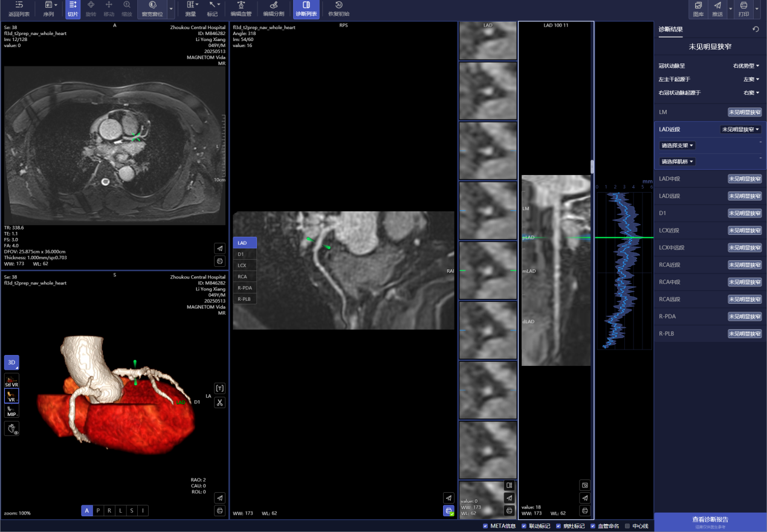Switch to Stl VR rendering mode
Viewport: 767px width, 532px height.
pos(11,380)
